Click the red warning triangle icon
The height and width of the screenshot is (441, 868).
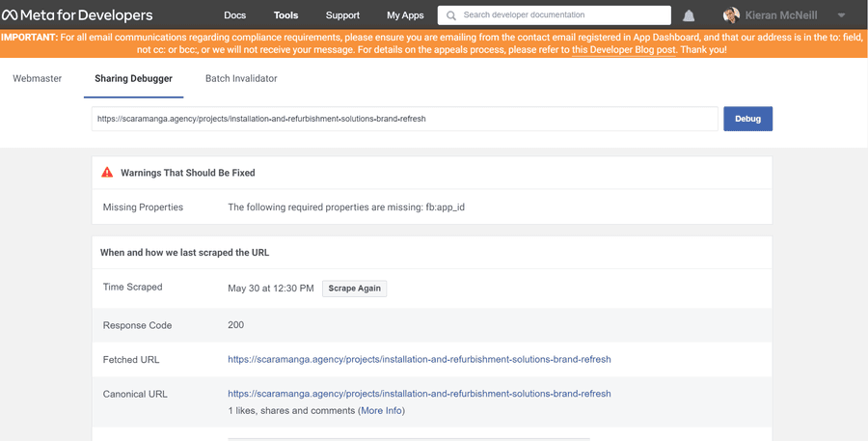click(107, 173)
